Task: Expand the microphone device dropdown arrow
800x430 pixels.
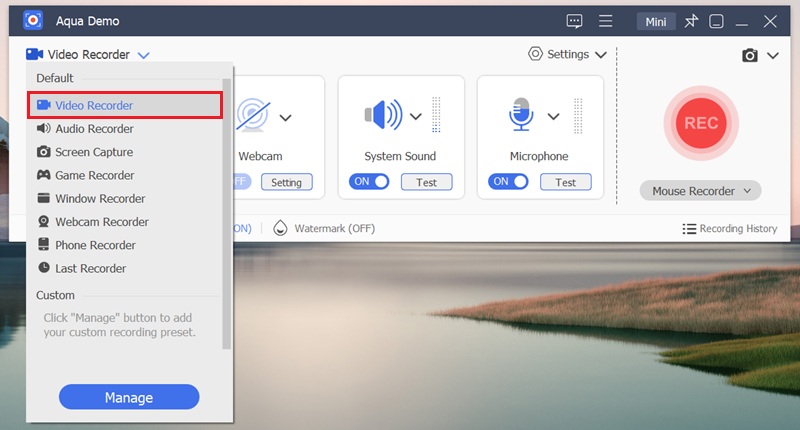Action: tap(553, 117)
